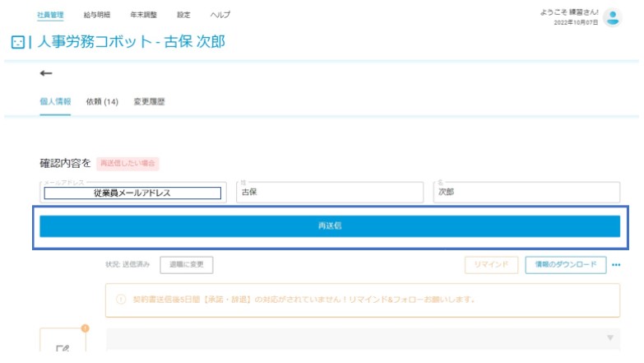
Task: Click the orange alert badge on the edit card
Action: [85, 328]
